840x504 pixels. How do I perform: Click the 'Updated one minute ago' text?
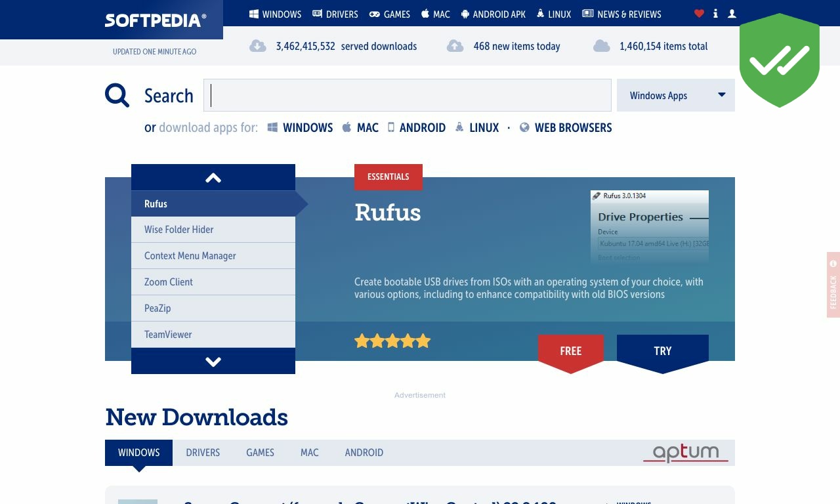154,52
